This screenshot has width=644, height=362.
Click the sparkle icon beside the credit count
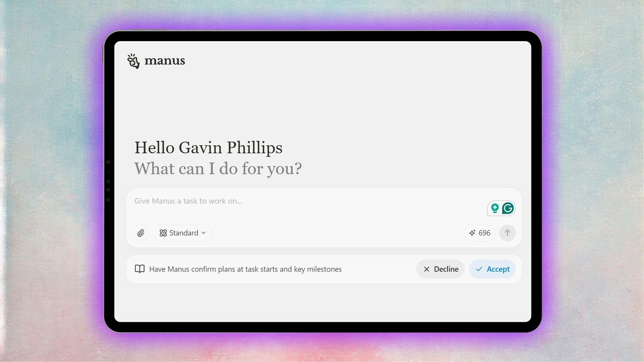(x=472, y=233)
